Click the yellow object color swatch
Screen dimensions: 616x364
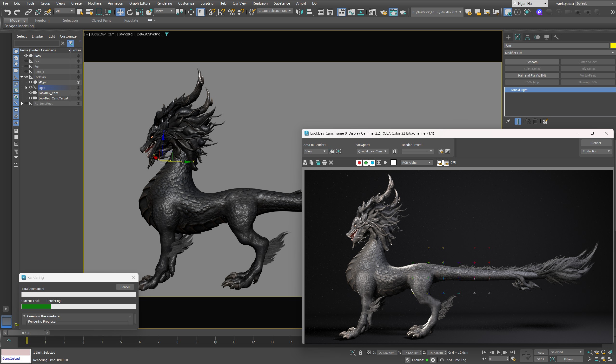click(613, 46)
